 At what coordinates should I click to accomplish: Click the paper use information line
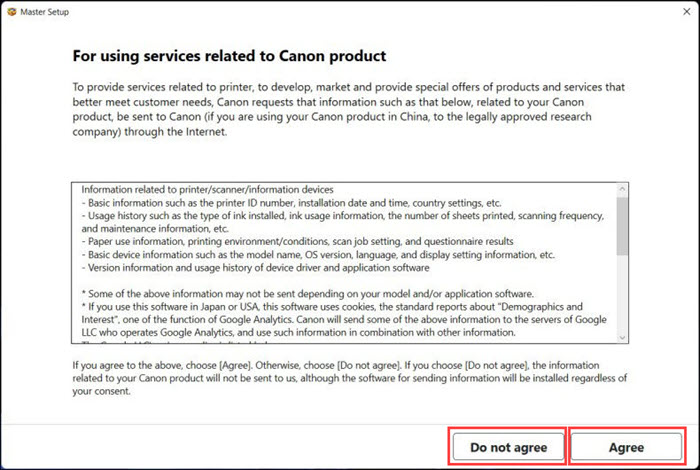coord(297,241)
